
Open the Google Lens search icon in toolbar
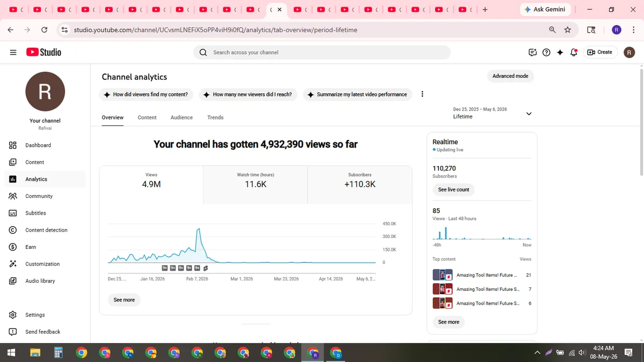(x=591, y=30)
